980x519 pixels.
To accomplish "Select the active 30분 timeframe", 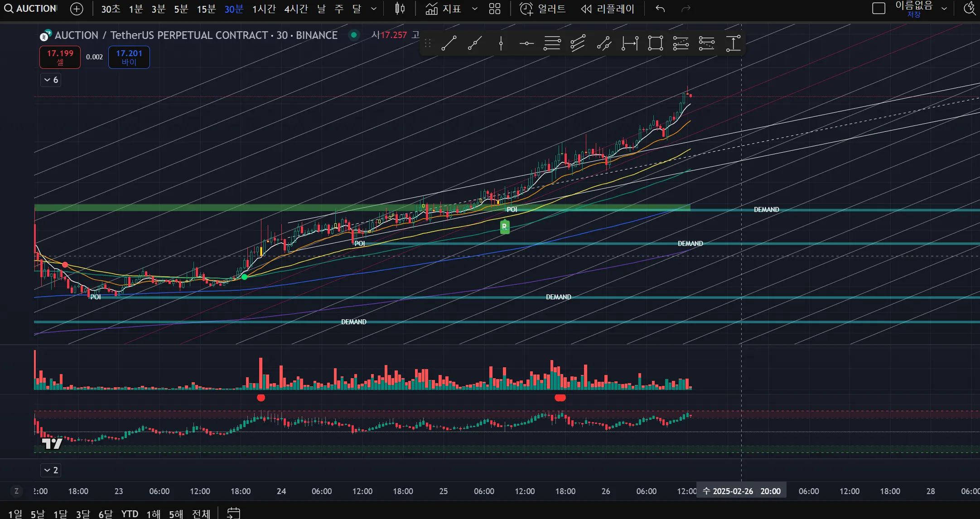I will (x=234, y=9).
